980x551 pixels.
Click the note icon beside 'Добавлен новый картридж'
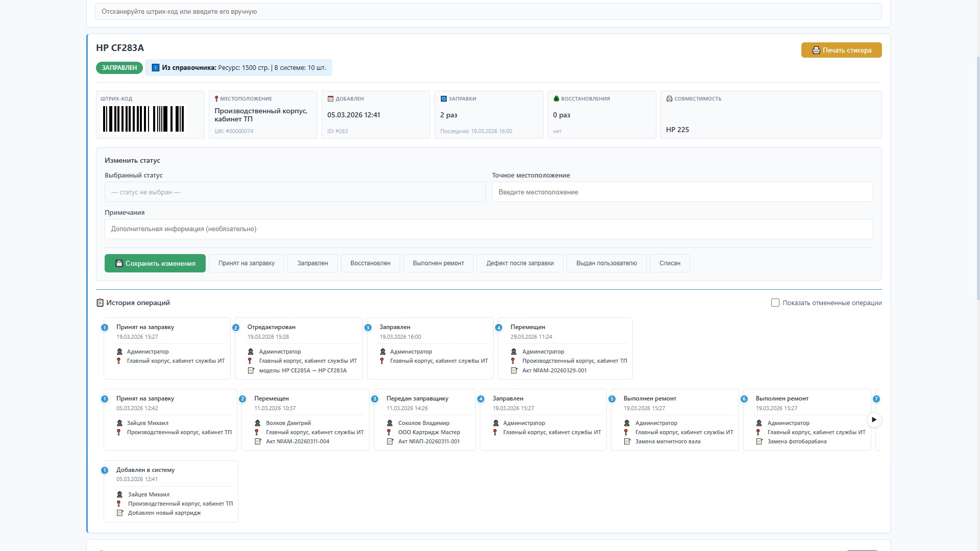click(x=119, y=513)
